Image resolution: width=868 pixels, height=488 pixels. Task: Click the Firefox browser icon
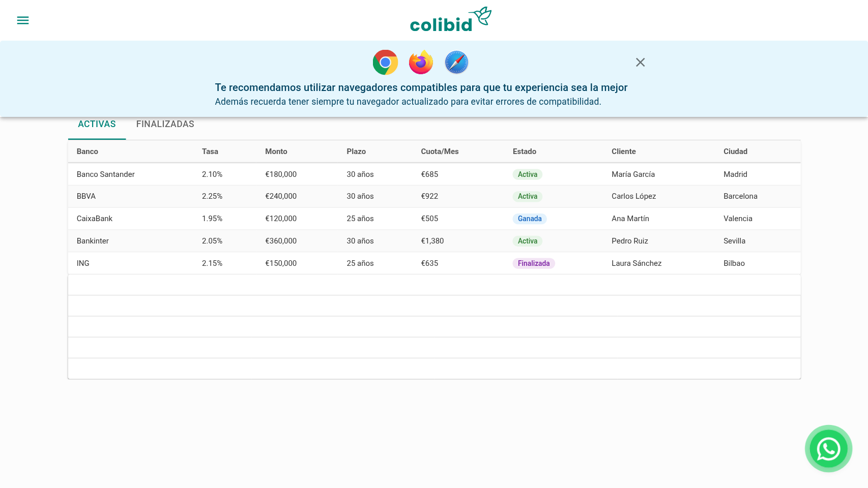click(421, 63)
